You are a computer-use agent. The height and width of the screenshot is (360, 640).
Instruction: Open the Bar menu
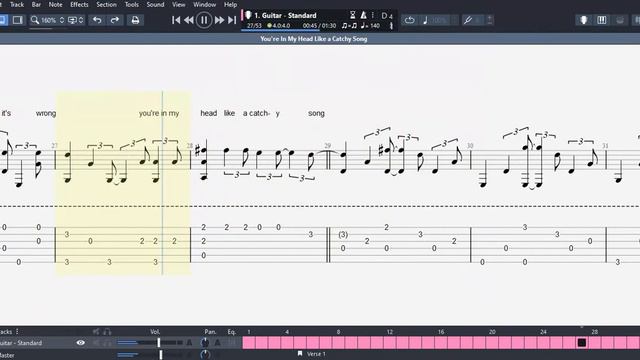pyautogui.click(x=36, y=4)
